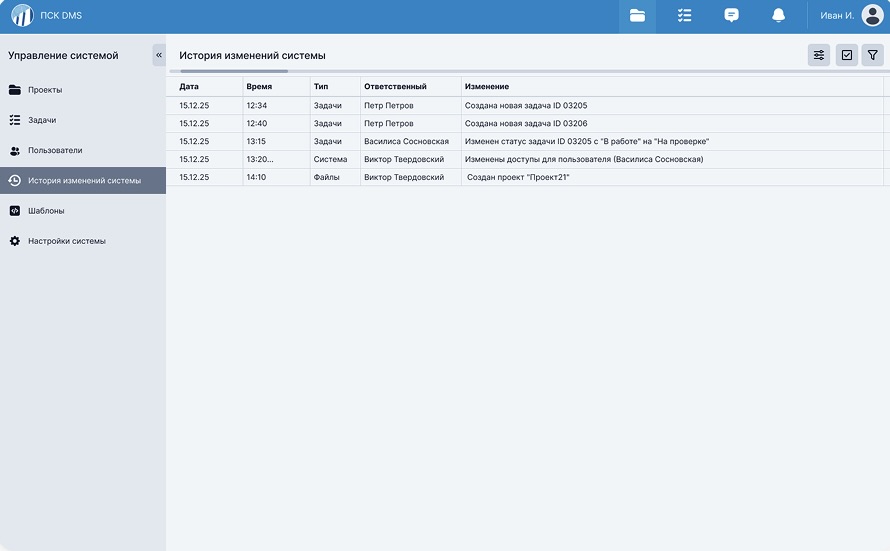Viewport: 890px width, 551px height.
Task: Open the task checklist icon in top bar
Action: [x=684, y=16]
